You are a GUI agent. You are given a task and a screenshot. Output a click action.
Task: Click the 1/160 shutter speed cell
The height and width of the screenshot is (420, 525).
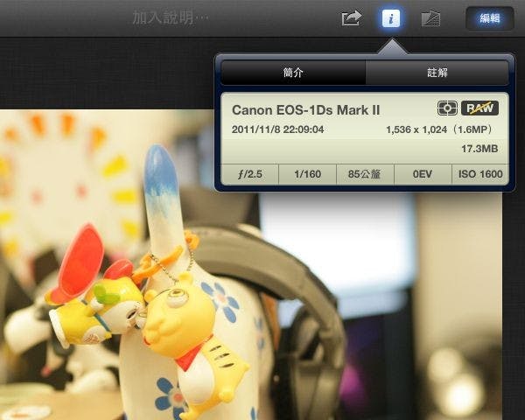click(x=307, y=174)
